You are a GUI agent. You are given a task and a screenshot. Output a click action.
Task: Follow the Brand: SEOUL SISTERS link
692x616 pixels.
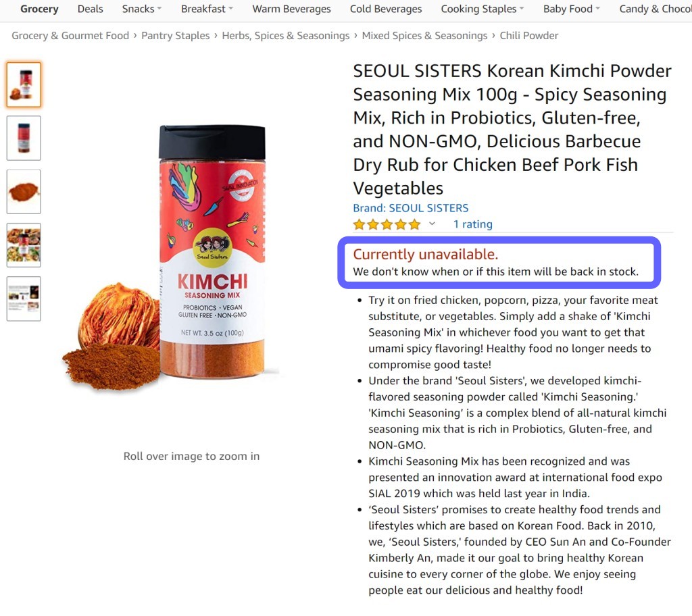(410, 208)
